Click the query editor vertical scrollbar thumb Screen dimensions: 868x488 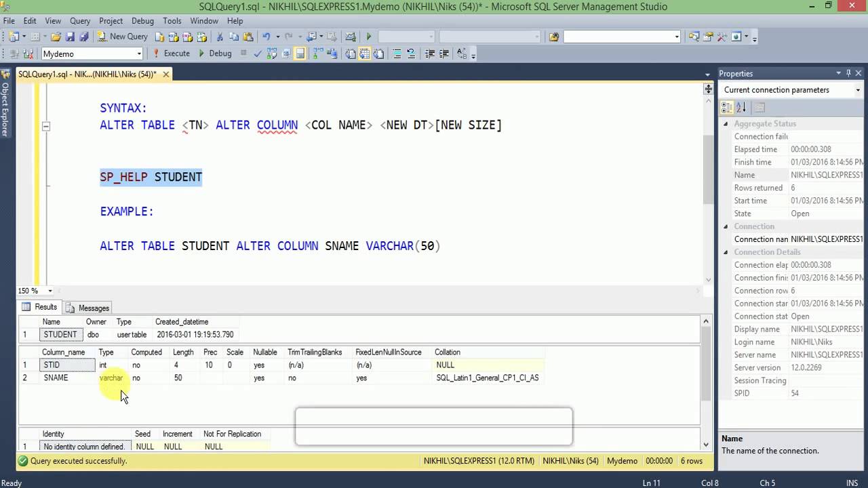(x=709, y=169)
